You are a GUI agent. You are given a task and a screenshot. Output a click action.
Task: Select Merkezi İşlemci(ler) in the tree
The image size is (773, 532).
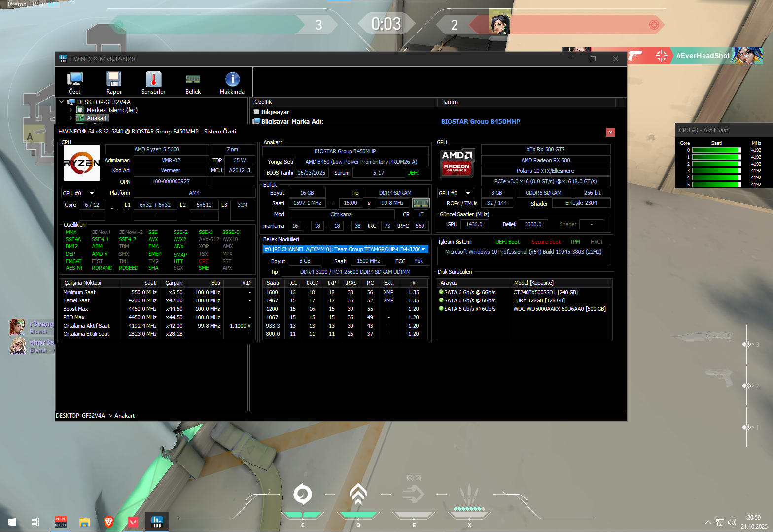point(112,110)
